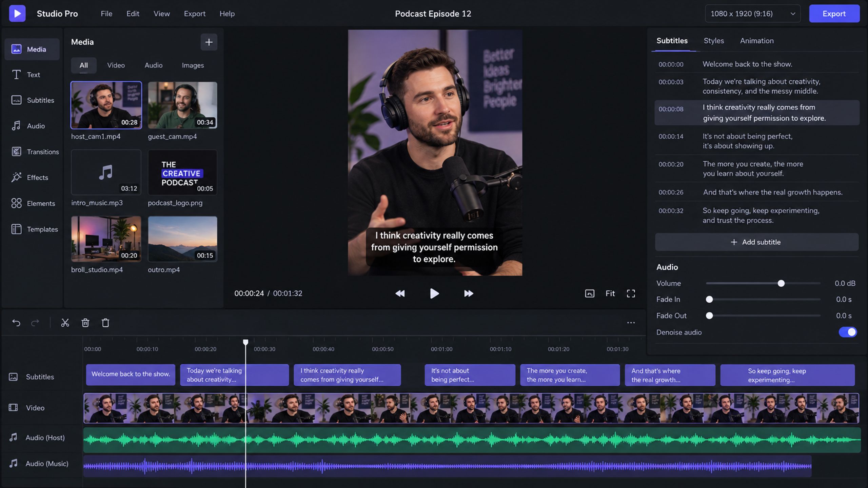
Task: Click the timeline more options ellipsis
Action: tap(631, 323)
